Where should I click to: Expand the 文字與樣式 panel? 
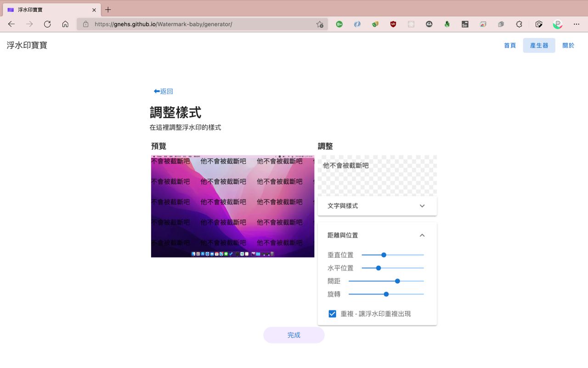[x=377, y=206]
